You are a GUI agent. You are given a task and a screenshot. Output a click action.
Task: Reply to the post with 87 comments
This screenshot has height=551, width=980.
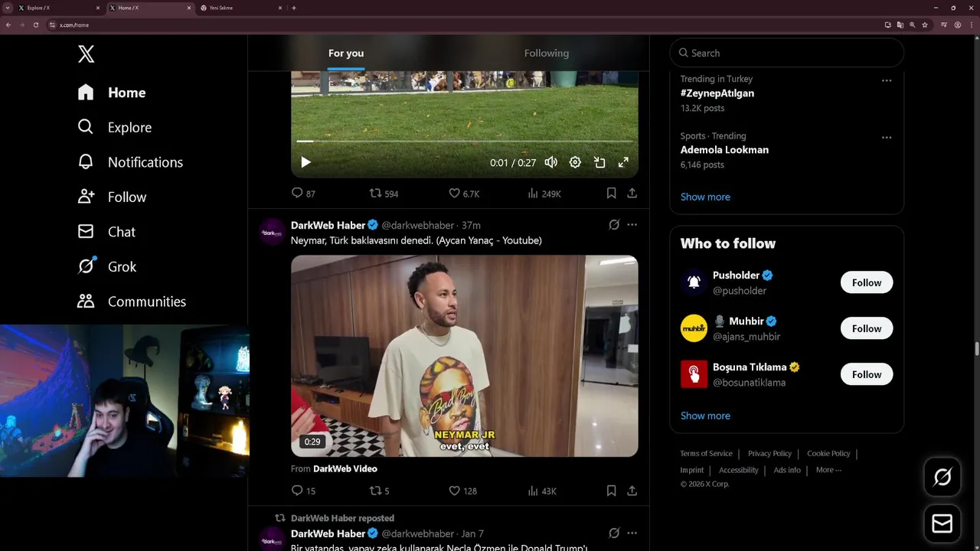point(303,194)
